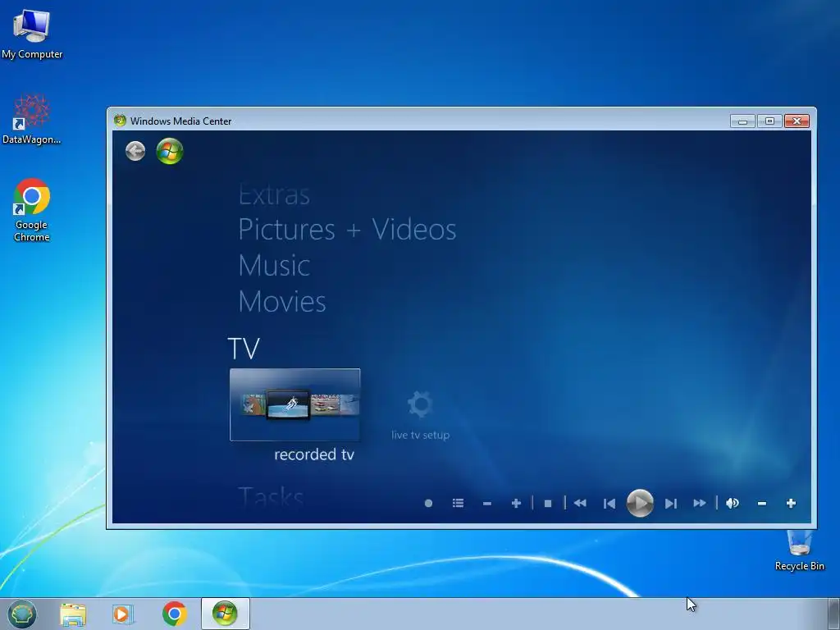This screenshot has width=840, height=630.
Task: Open the recorded tv tile
Action: [x=294, y=404]
